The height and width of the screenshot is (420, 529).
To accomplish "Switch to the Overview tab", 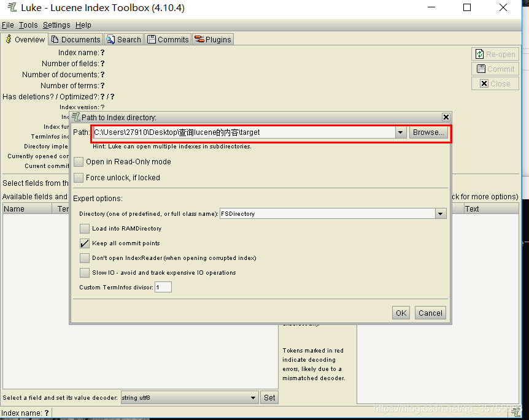I will (25, 39).
